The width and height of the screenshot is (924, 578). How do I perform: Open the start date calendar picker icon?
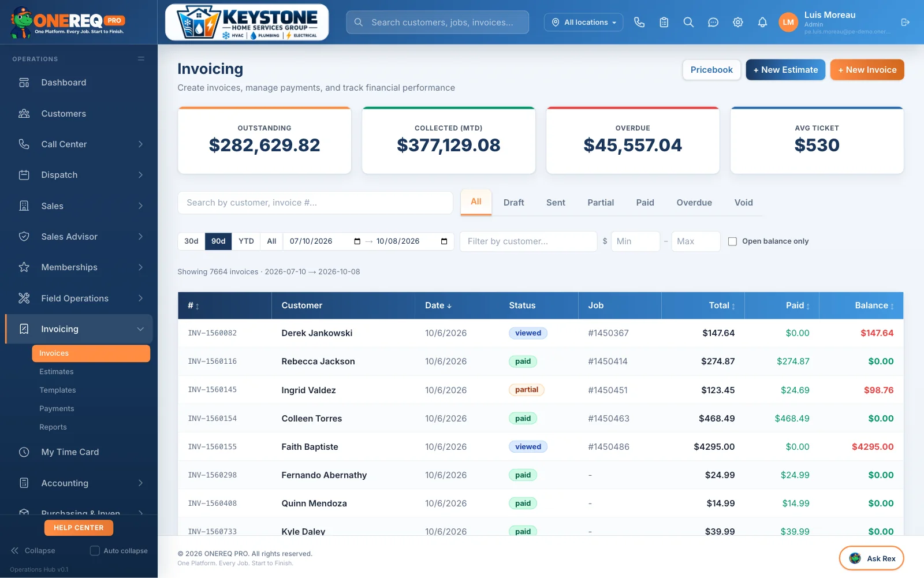pyautogui.click(x=357, y=241)
